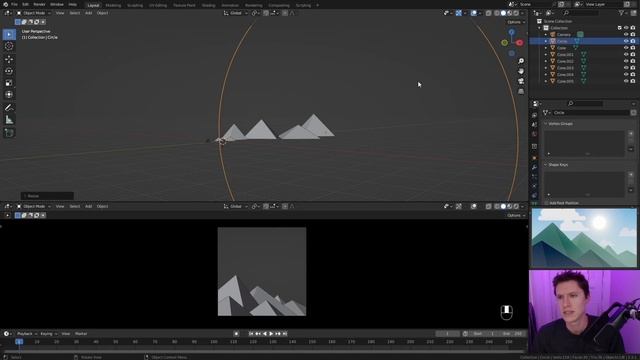This screenshot has width=640, height=360.
Task: Toggle camera view icon in viewport
Action: click(521, 81)
